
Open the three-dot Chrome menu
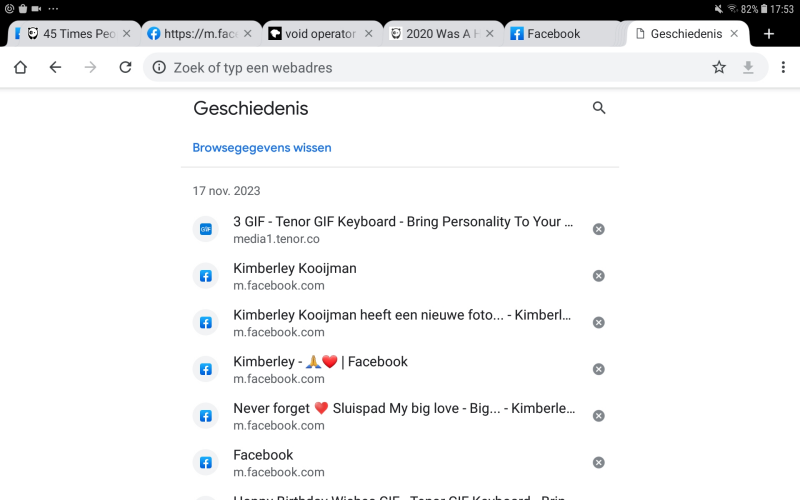[x=783, y=67]
